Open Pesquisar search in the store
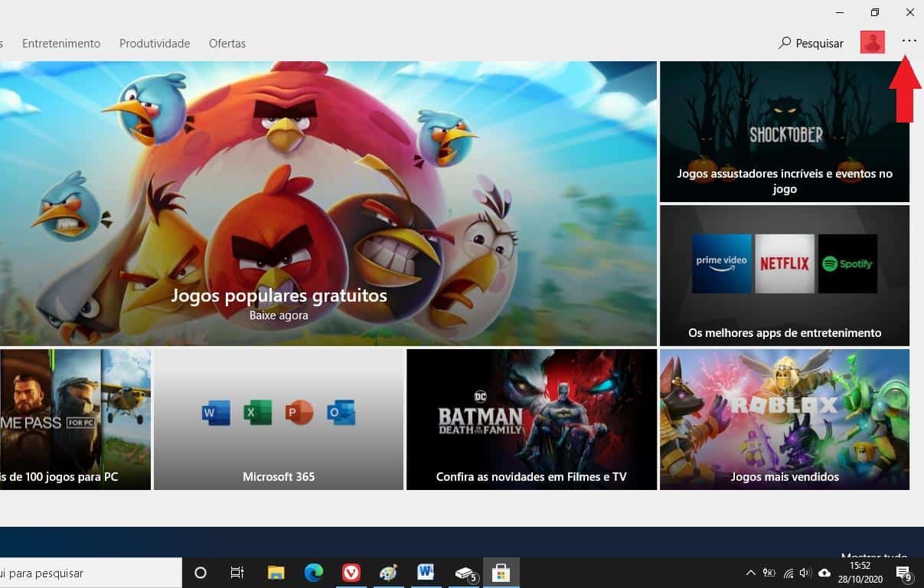Screen dimensions: 924x588 point(811,44)
